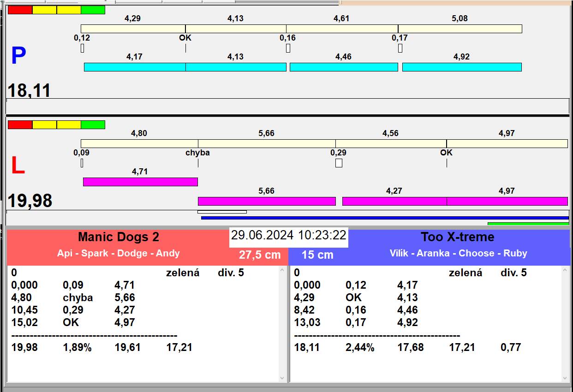Screen dimensions: 573x392
Task: Click the magenta 4,71 run bar
Action: pyautogui.click(x=140, y=182)
